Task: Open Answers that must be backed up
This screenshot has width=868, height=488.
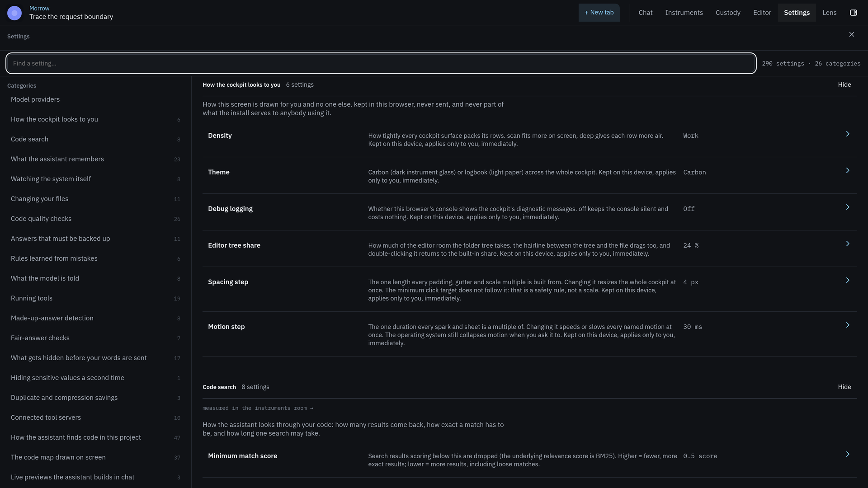Action: [x=95, y=239]
